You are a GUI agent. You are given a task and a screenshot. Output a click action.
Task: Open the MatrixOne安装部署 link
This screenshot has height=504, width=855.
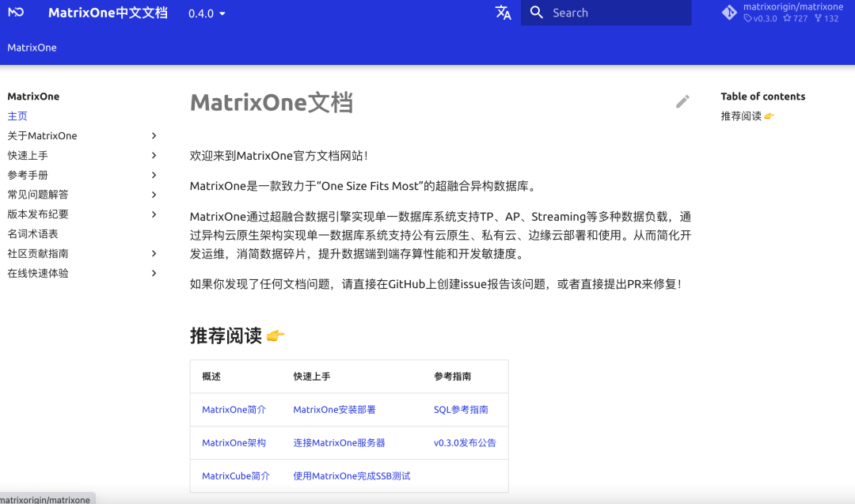click(x=334, y=410)
